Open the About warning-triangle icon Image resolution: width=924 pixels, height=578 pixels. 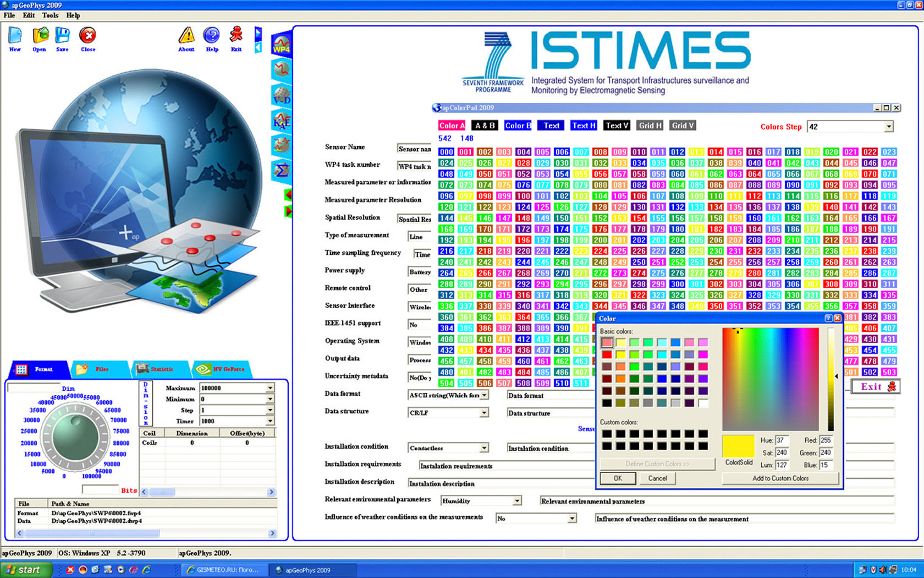tap(186, 36)
